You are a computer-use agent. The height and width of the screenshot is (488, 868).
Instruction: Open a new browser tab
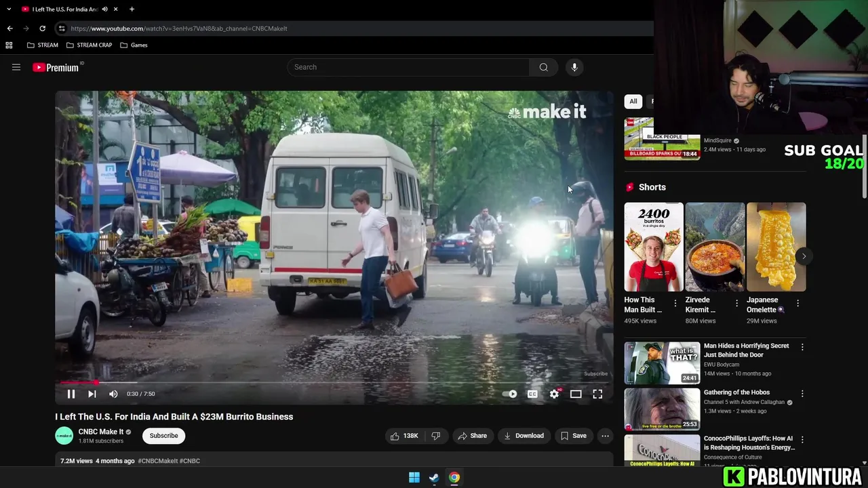point(132,9)
